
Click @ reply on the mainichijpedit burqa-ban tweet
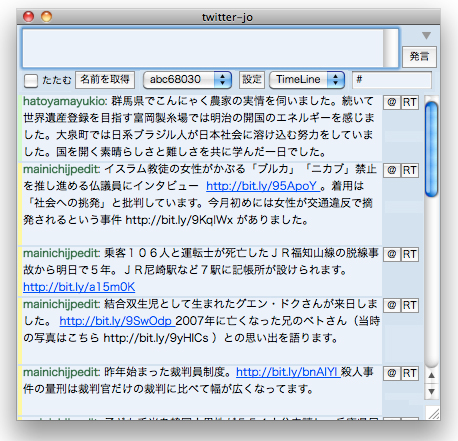[392, 170]
